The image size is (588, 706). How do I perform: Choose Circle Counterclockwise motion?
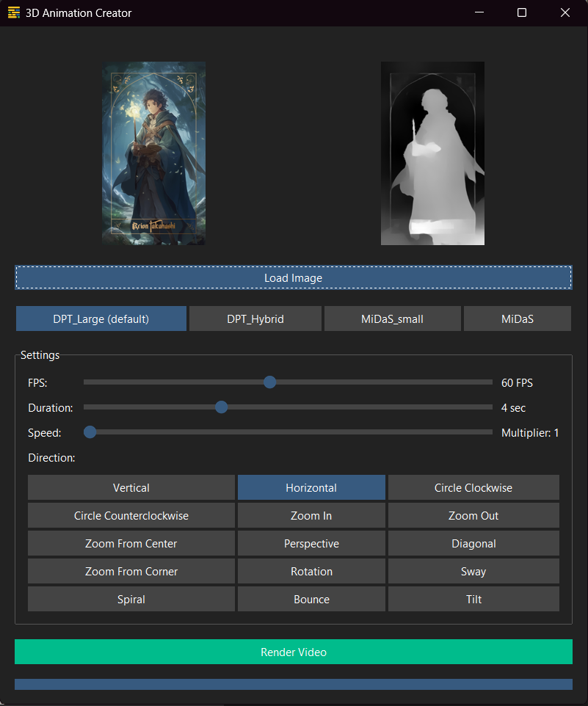click(131, 516)
